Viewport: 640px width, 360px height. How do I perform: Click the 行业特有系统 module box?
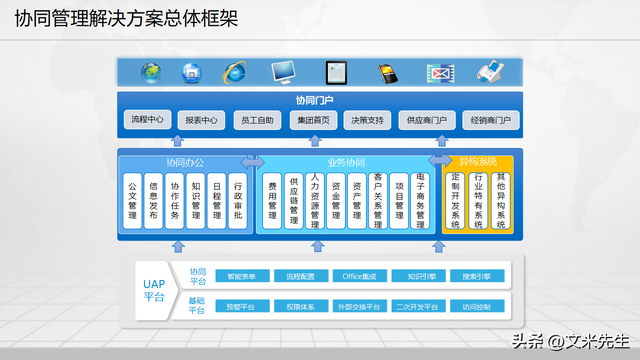coord(478,200)
